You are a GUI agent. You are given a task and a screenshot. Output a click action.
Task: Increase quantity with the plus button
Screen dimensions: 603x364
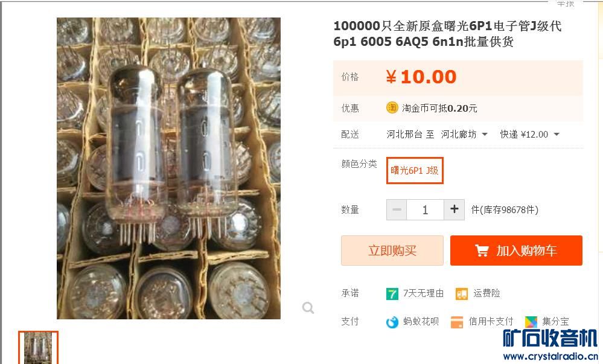coord(454,209)
